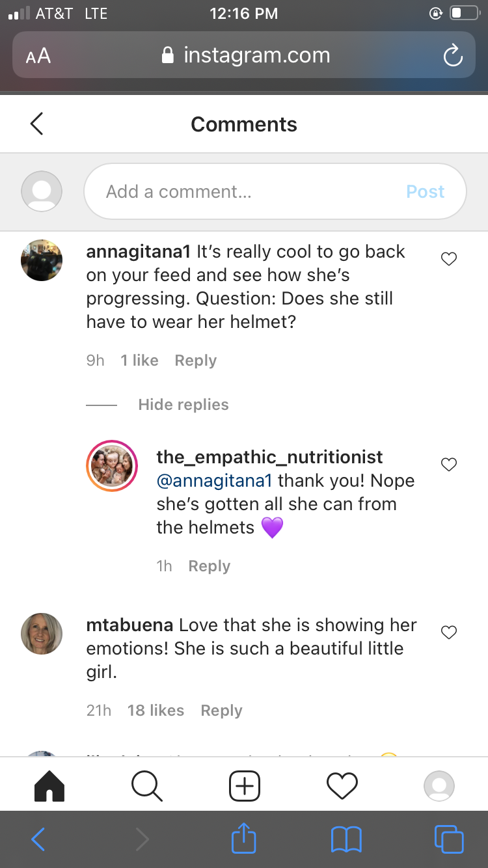Image resolution: width=488 pixels, height=868 pixels.
Task: Tap the Safari back arrow
Action: click(x=38, y=839)
